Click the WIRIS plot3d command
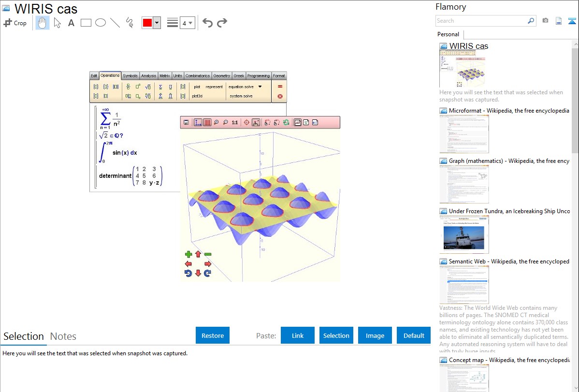The width and height of the screenshot is (579, 392). click(197, 96)
